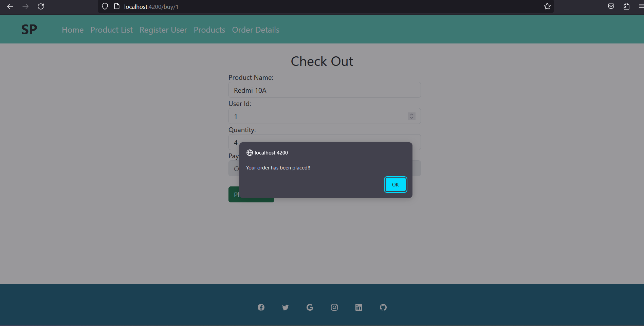The width and height of the screenshot is (644, 326).
Task: Switch to the Product List page
Action: click(x=111, y=30)
